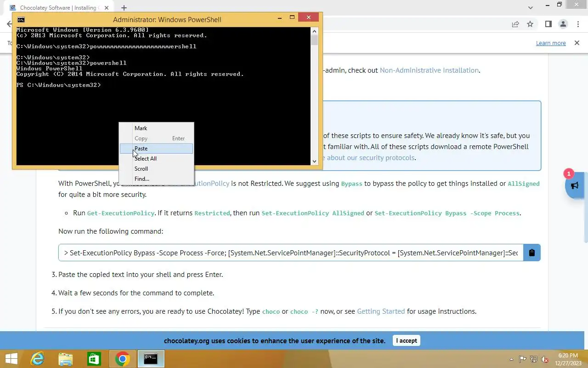Select Paste in the PowerShell context menu

(156, 148)
